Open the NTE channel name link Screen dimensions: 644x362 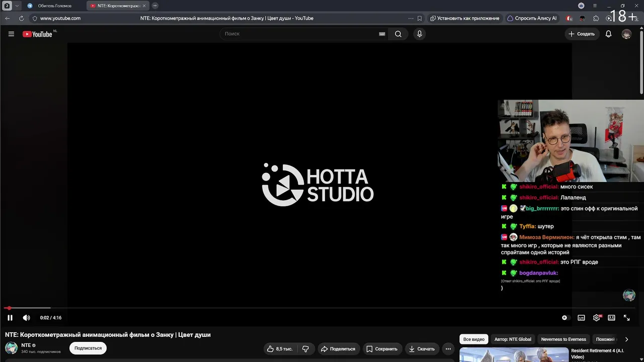[x=26, y=345]
